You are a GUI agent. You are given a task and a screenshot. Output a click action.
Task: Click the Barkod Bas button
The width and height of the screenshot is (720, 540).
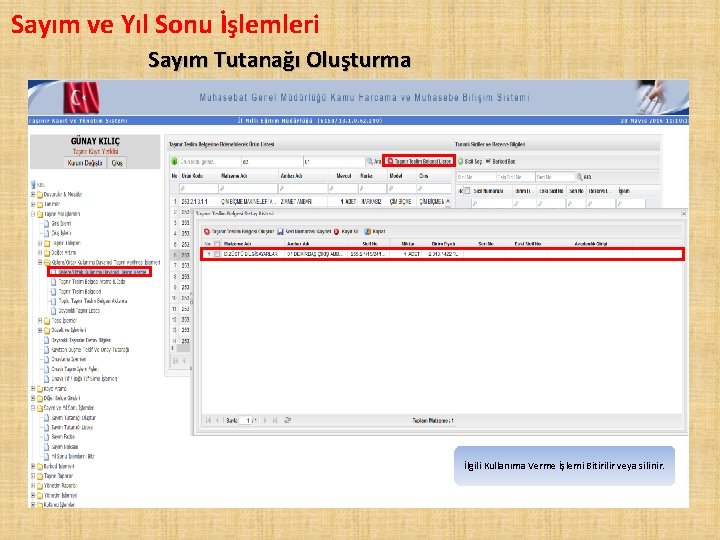tap(500, 162)
